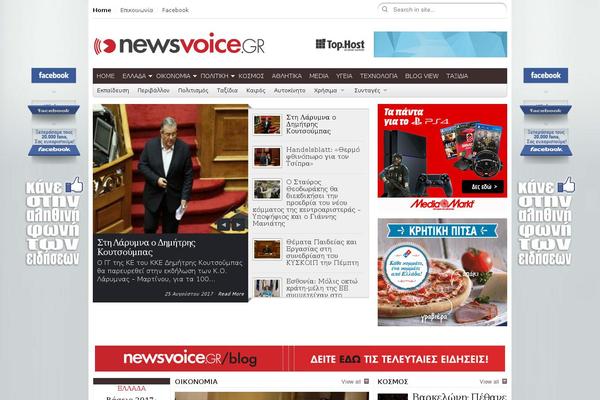
Task: Click the ΕΛΛΑΔΑ section heading
Action: tap(131, 388)
